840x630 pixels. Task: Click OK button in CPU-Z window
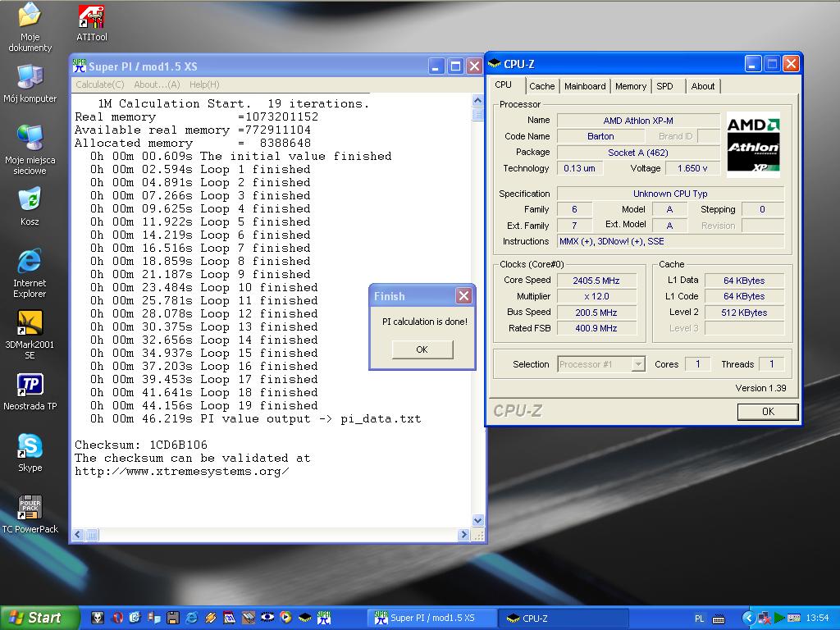[x=768, y=412]
